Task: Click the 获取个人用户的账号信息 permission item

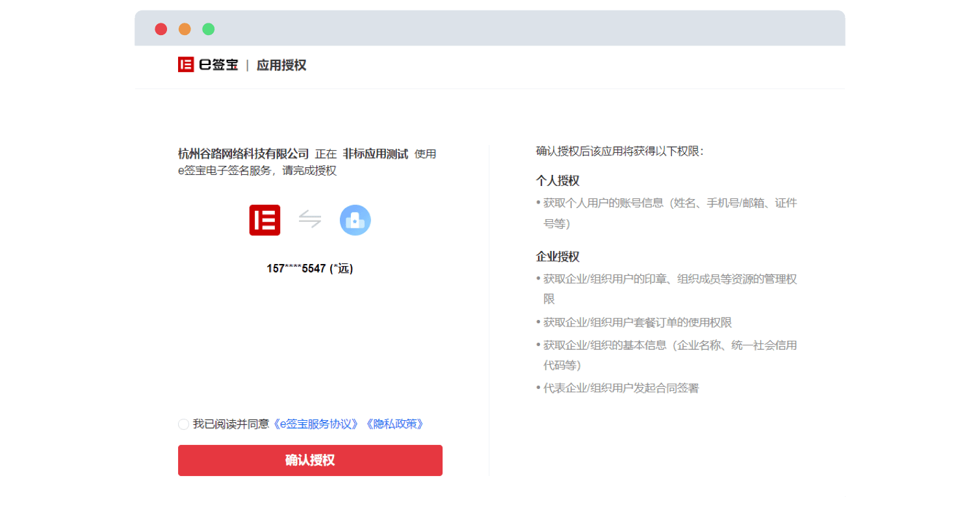Action: click(x=666, y=213)
